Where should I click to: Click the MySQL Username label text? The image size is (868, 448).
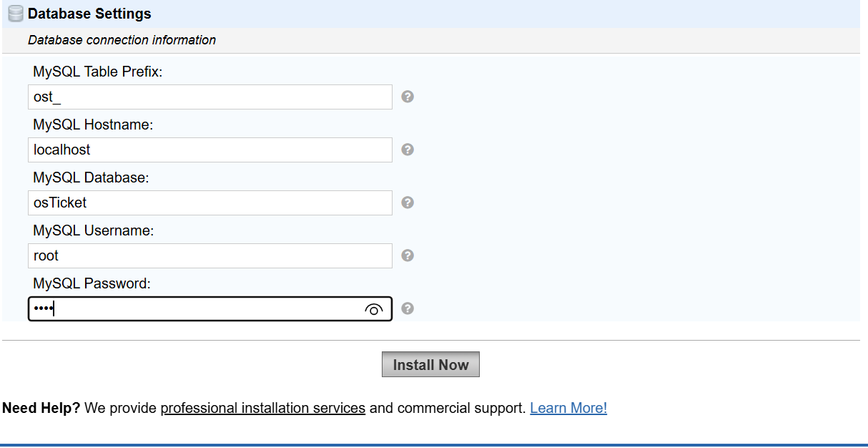94,231
